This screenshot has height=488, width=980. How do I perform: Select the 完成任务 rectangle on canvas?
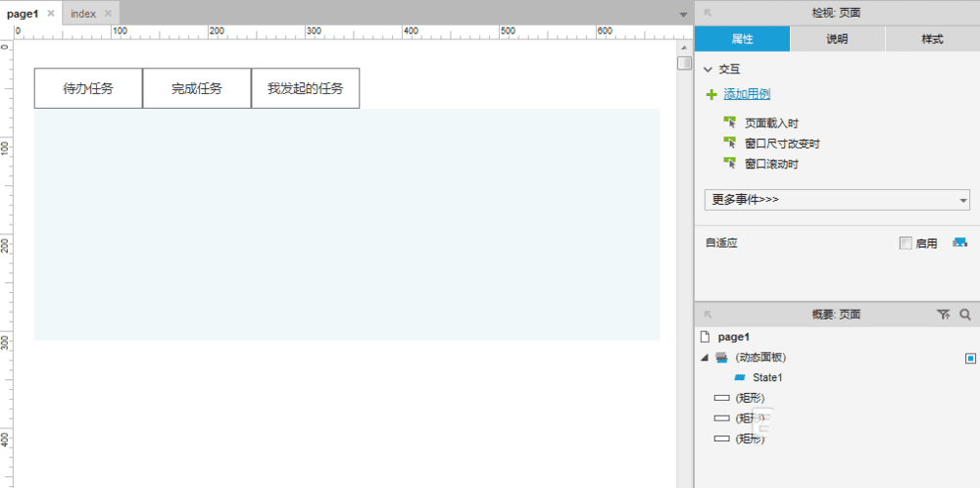click(197, 88)
